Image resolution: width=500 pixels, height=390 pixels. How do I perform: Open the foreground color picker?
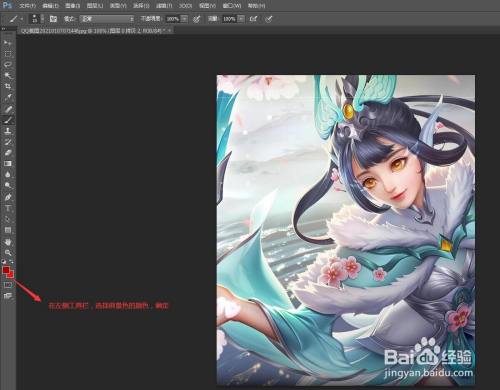pyautogui.click(x=5, y=270)
